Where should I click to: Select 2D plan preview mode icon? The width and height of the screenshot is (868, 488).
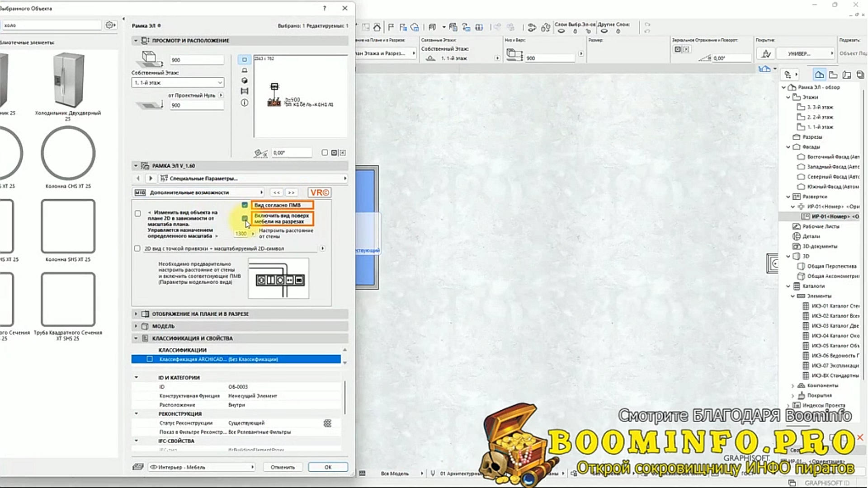tap(245, 60)
